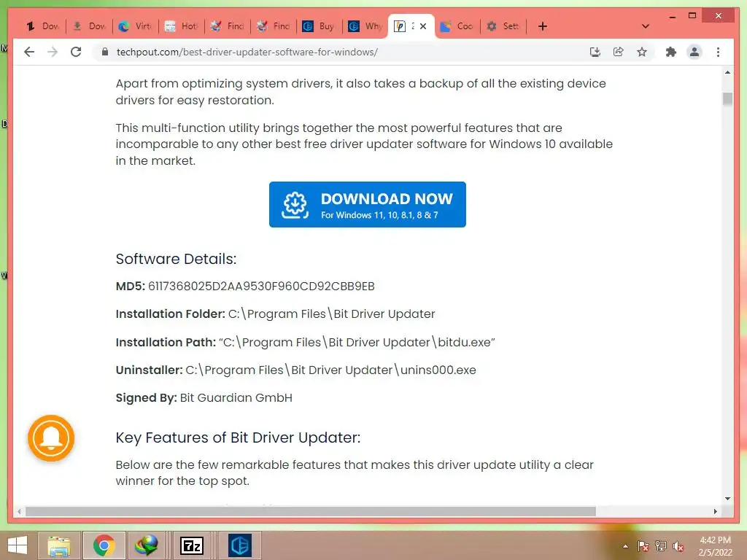The image size is (747, 560).
Task: Click the network tray icon
Action: coord(661,546)
